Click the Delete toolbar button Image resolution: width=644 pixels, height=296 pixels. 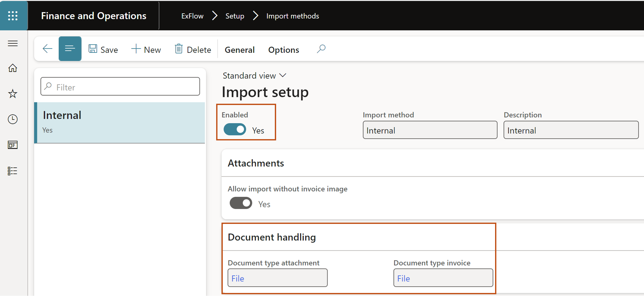[x=193, y=49]
